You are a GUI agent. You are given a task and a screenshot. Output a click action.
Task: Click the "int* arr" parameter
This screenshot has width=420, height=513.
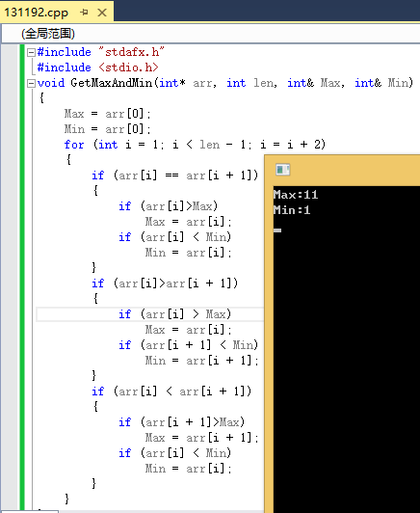(187, 83)
